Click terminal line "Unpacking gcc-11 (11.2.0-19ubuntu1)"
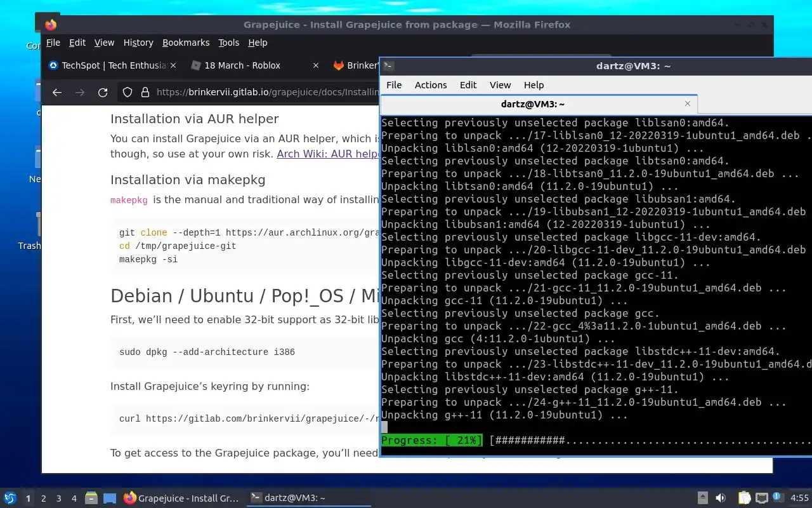This screenshot has width=812, height=508. point(498,300)
